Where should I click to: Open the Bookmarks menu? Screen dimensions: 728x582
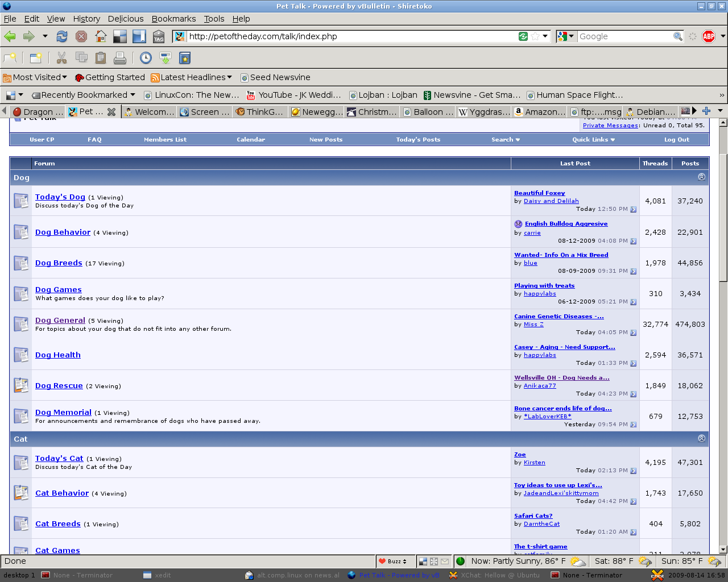173,19
